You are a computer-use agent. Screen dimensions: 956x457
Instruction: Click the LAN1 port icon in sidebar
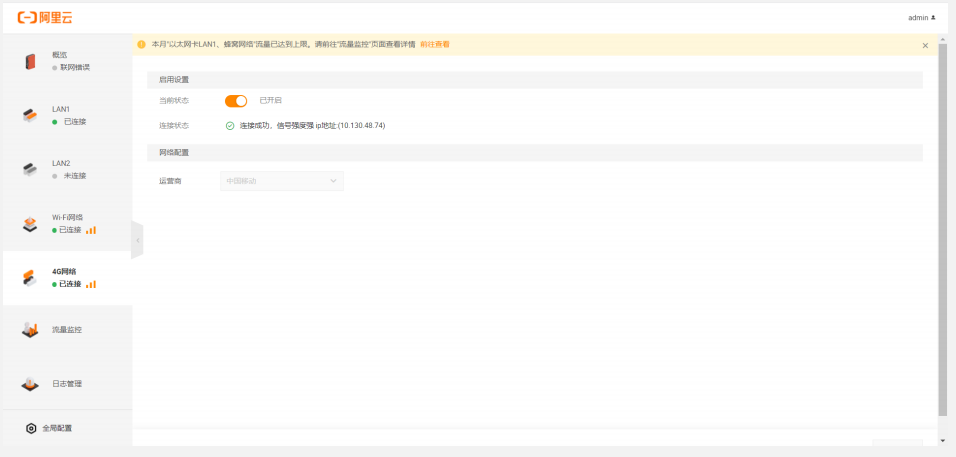(x=30, y=115)
